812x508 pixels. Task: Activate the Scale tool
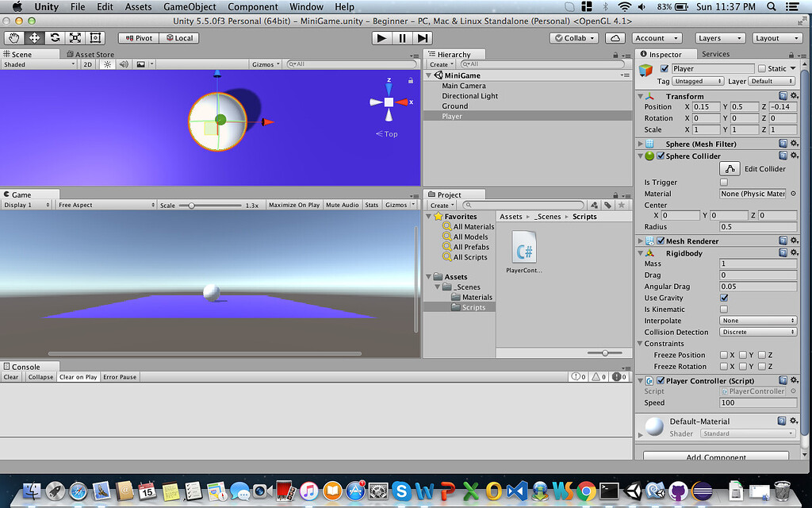tap(75, 37)
